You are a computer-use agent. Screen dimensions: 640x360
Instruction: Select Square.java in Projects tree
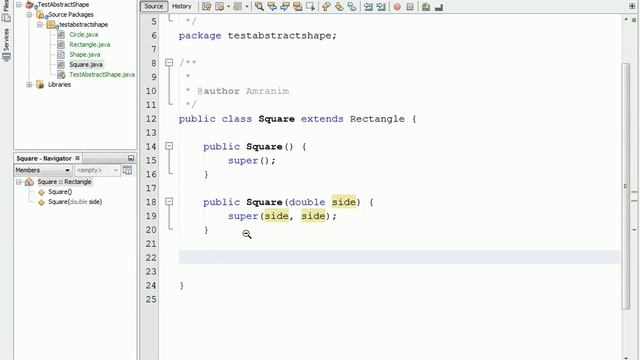click(86, 64)
